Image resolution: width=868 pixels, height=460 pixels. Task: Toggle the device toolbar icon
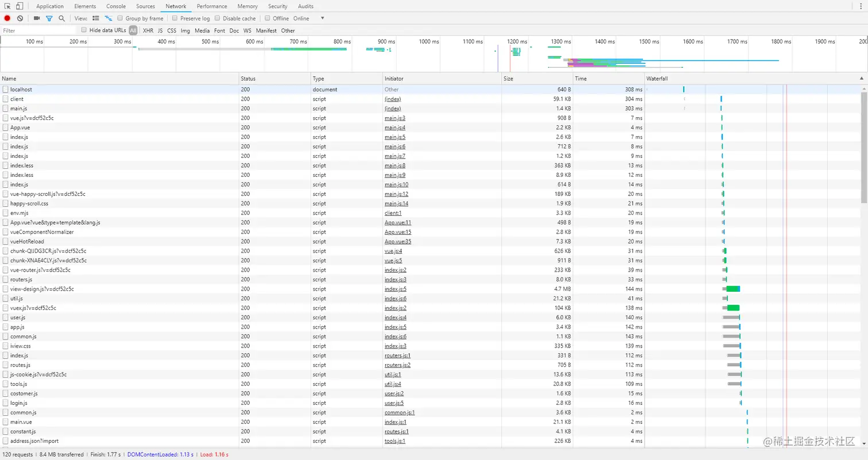pyautogui.click(x=20, y=6)
